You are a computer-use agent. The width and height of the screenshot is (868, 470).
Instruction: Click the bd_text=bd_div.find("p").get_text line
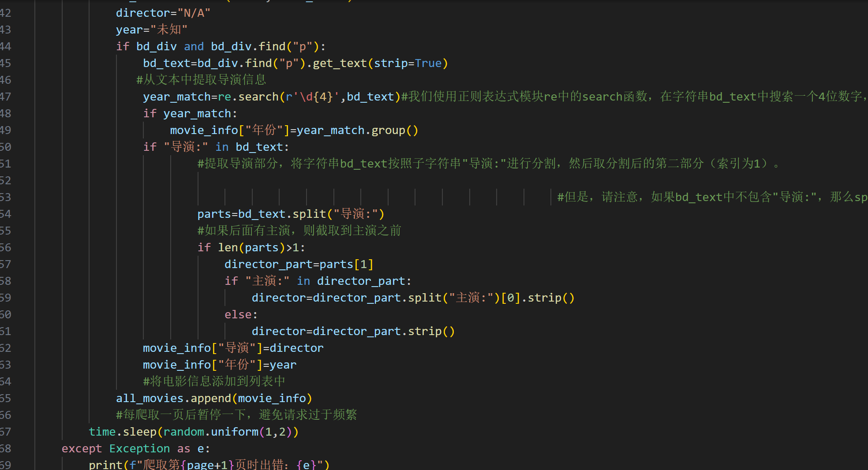(296, 63)
